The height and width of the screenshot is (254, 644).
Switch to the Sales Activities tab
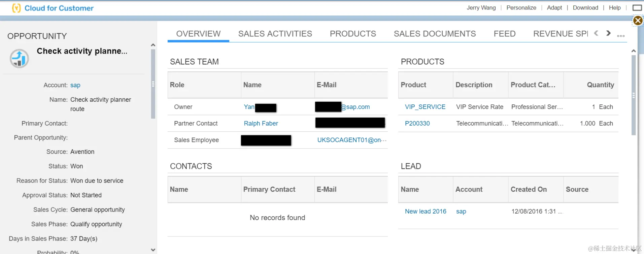click(275, 34)
